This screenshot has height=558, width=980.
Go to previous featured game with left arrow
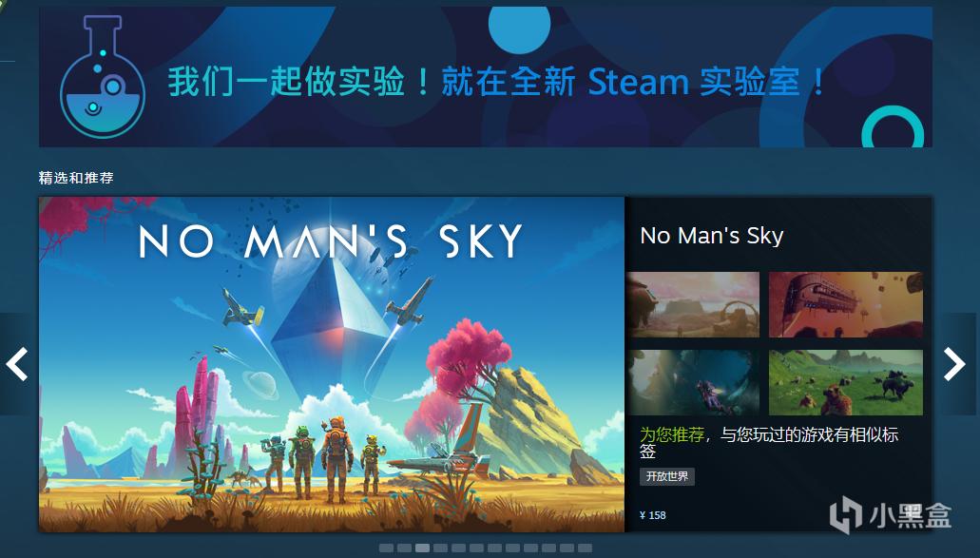pyautogui.click(x=17, y=364)
